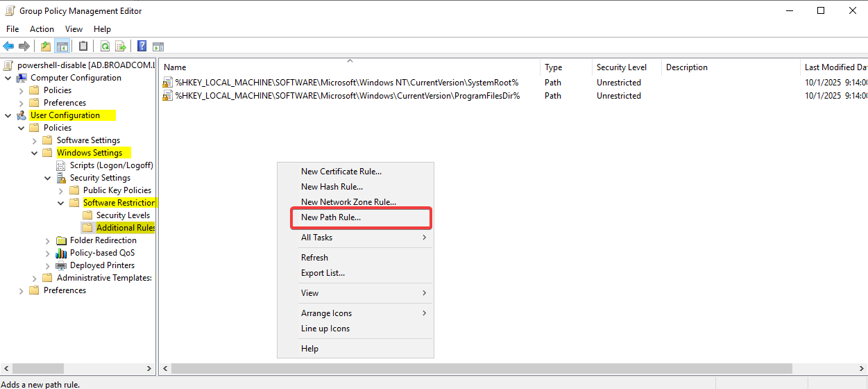Click the Export List toolbar icon
This screenshot has width=868, height=389.
point(121,47)
